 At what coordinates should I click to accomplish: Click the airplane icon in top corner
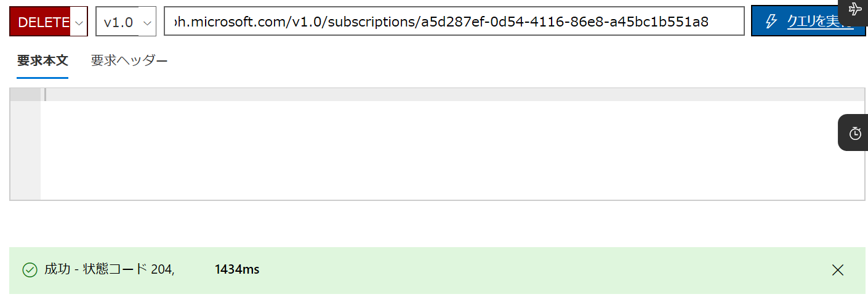coord(856,9)
